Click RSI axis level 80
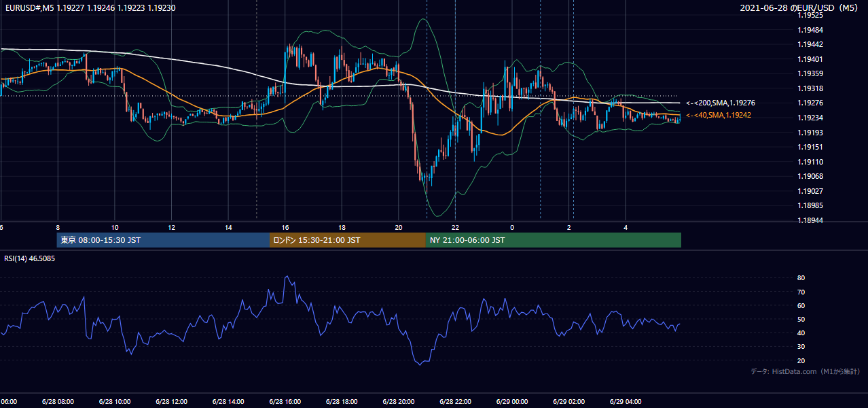The width and height of the screenshot is (868, 408). point(801,278)
